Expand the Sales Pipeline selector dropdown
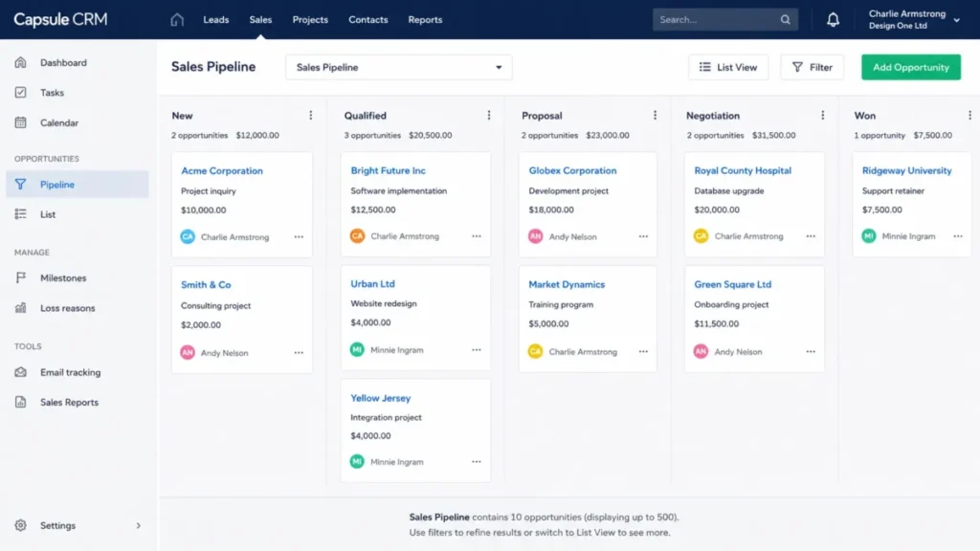980x551 pixels. [x=399, y=68]
